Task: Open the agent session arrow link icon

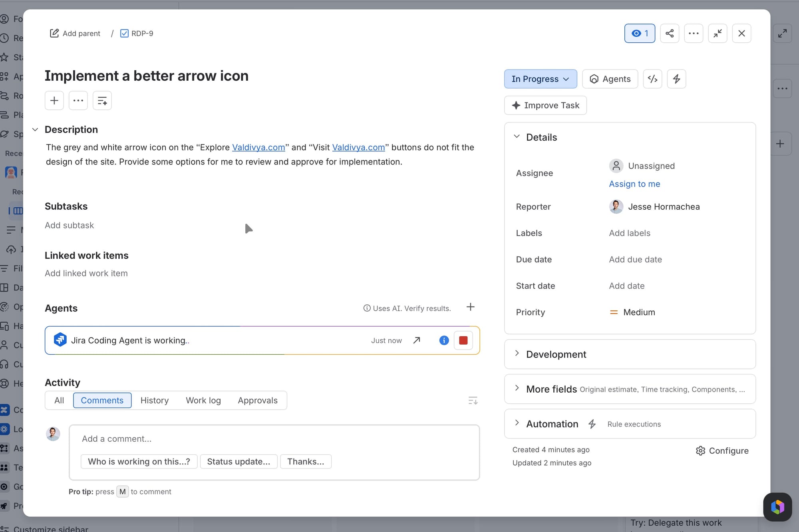Action: [417, 340]
